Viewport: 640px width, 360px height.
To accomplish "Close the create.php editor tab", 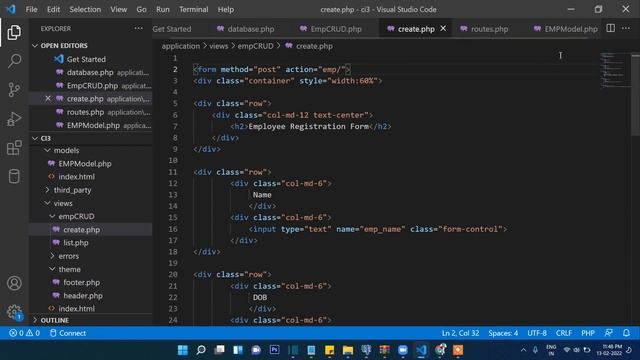I will tap(443, 29).
